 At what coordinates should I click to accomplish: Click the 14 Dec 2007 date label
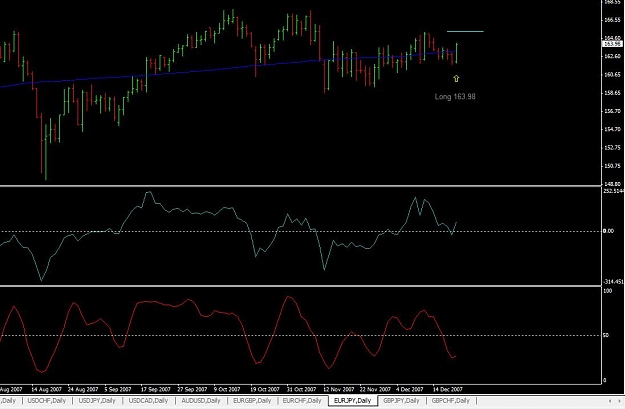point(448,389)
